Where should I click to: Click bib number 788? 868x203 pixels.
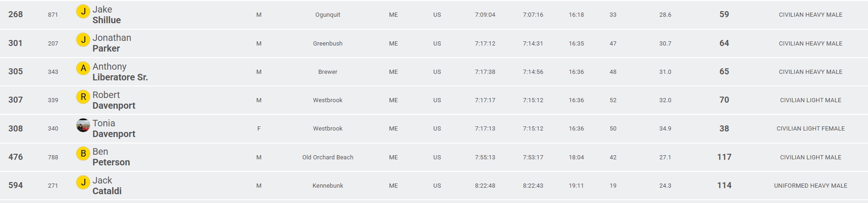click(x=53, y=157)
